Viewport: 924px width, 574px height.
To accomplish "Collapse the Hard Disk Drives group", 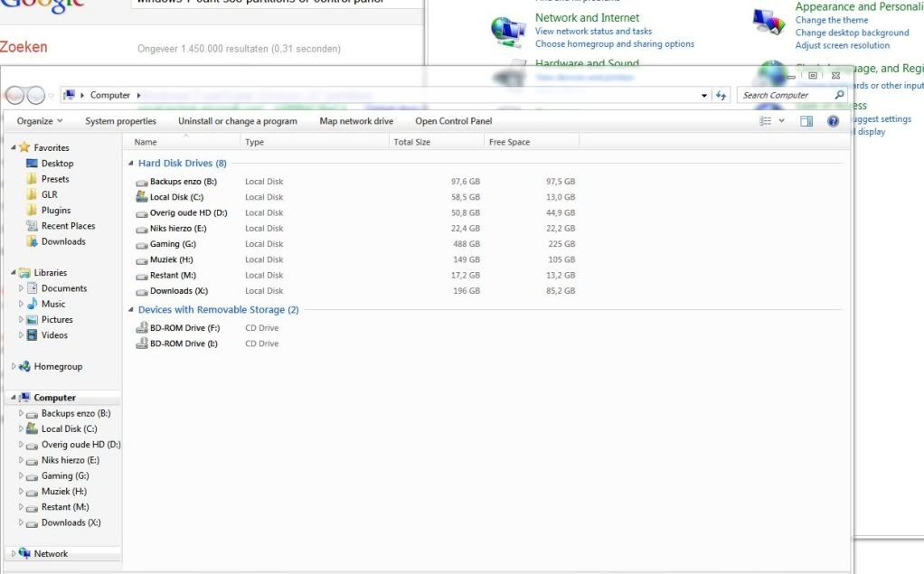I will [130, 164].
